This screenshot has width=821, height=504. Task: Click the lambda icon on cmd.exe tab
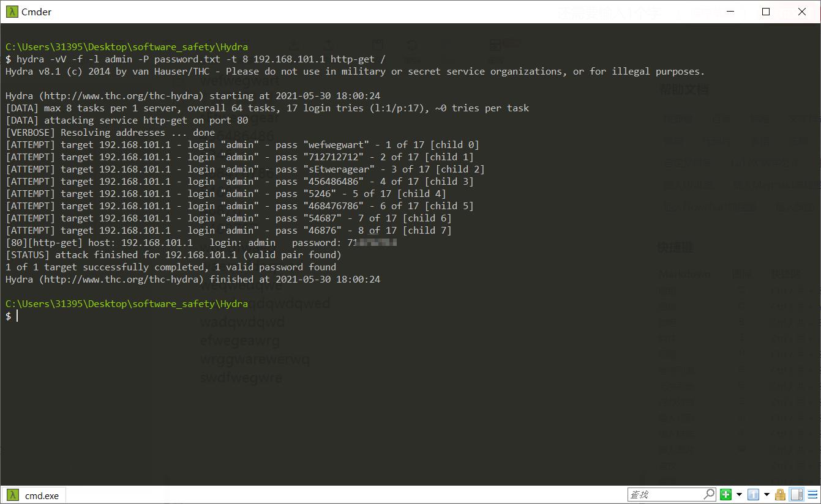click(x=13, y=495)
